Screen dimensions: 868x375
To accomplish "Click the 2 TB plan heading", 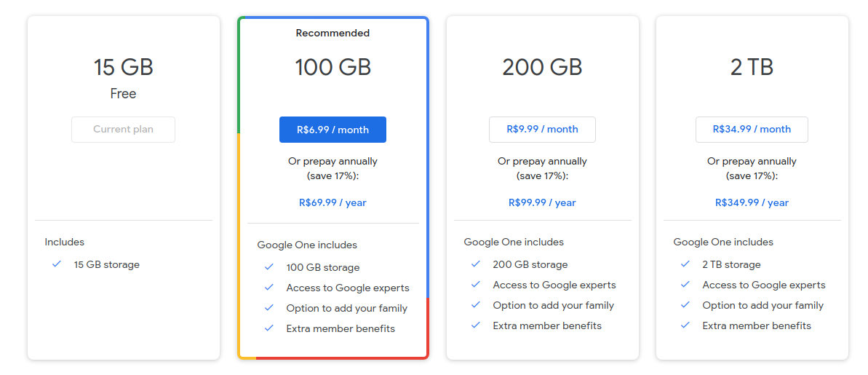I will [x=752, y=68].
